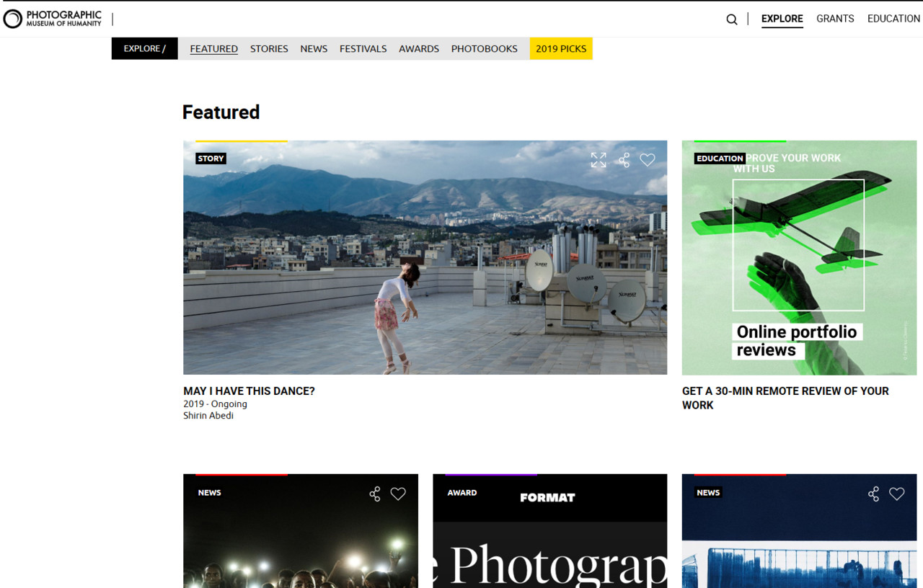Open the search magnifier icon
Screen dimensions: 923x588
pyautogui.click(x=731, y=19)
